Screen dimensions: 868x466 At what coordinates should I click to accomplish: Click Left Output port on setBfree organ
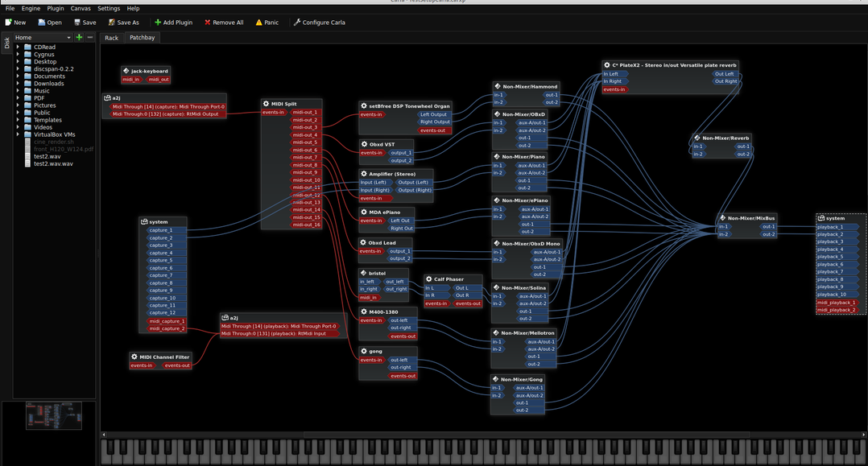coord(435,114)
